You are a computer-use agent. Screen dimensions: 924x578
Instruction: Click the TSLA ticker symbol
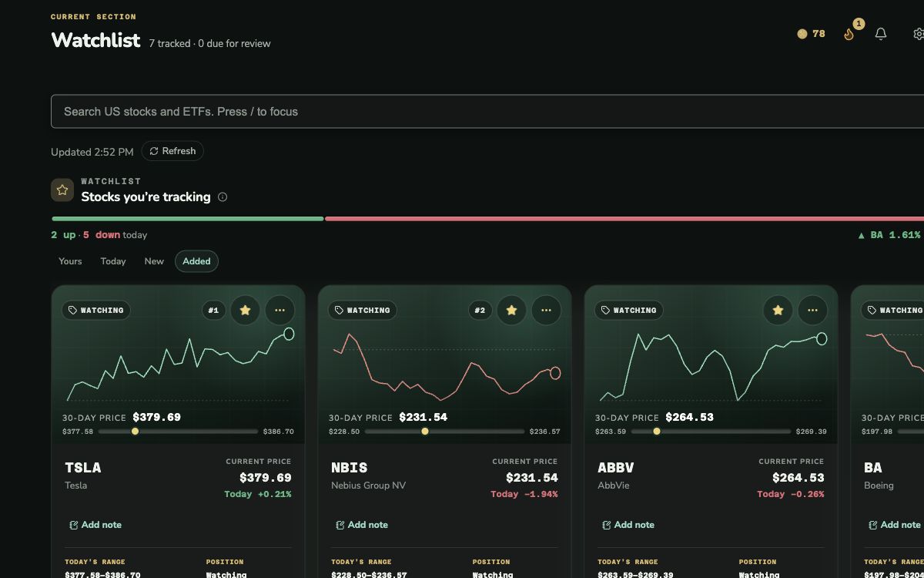(x=83, y=468)
